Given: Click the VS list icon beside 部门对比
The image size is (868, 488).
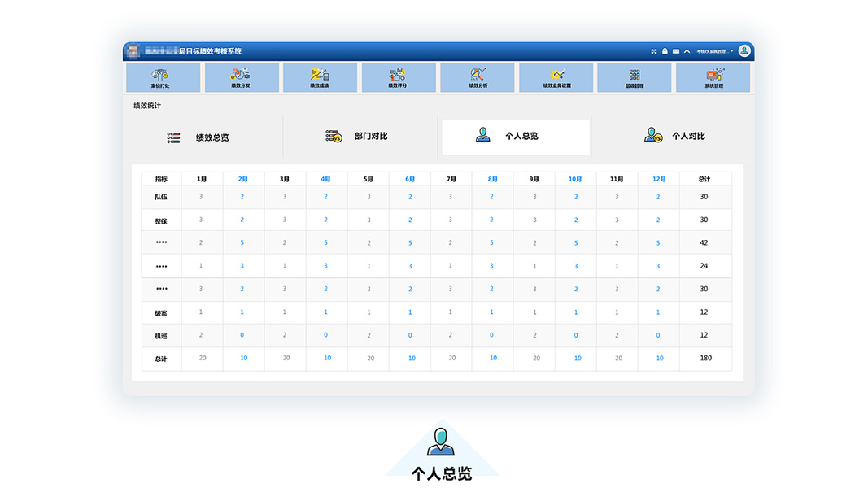Looking at the screenshot, I should [x=334, y=136].
